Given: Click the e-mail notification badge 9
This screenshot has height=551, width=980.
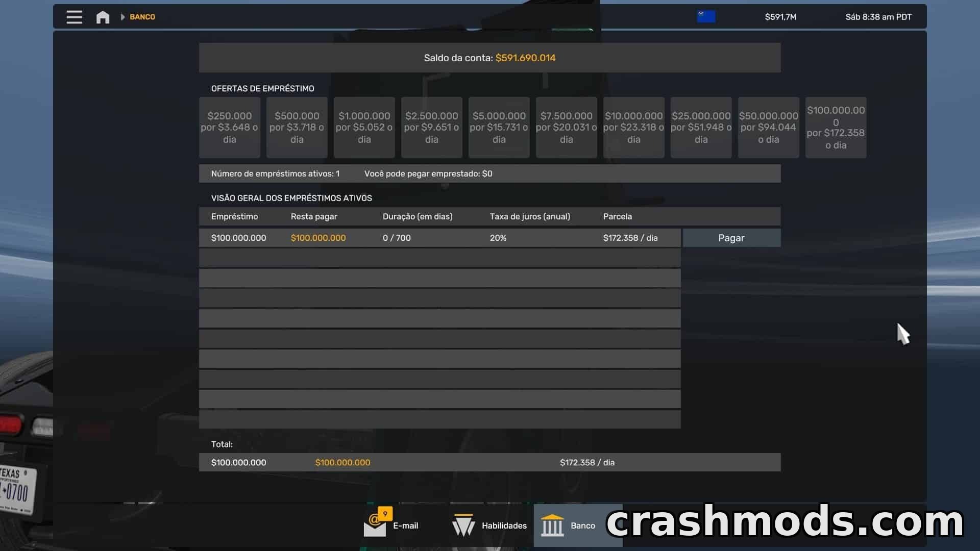Looking at the screenshot, I should point(385,514).
